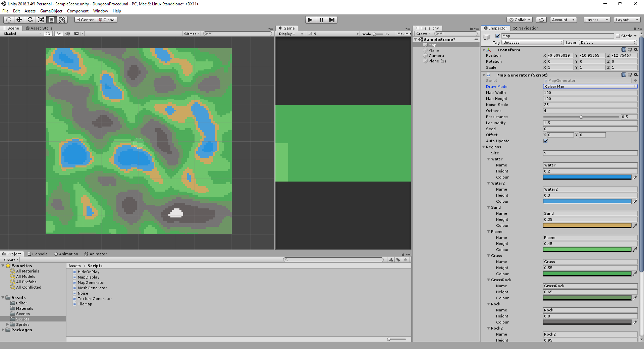Open the Sand colour swatch

tap(587, 226)
